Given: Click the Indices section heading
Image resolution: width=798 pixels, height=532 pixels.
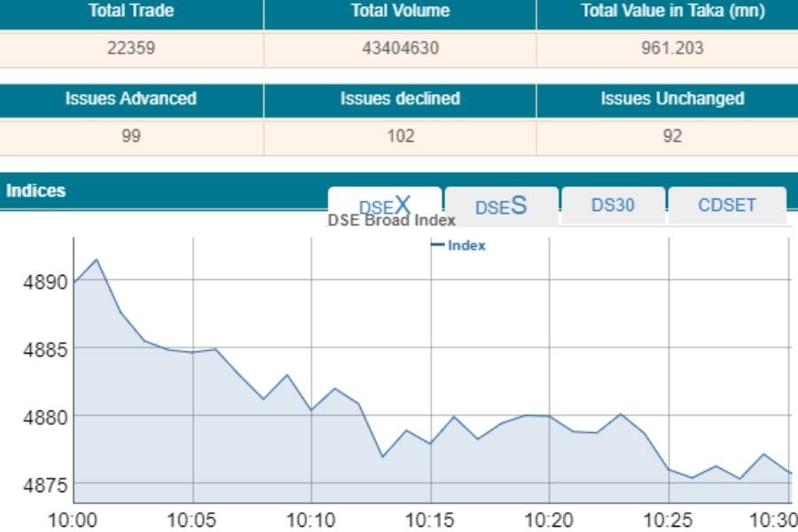Looking at the screenshot, I should pyautogui.click(x=35, y=191).
